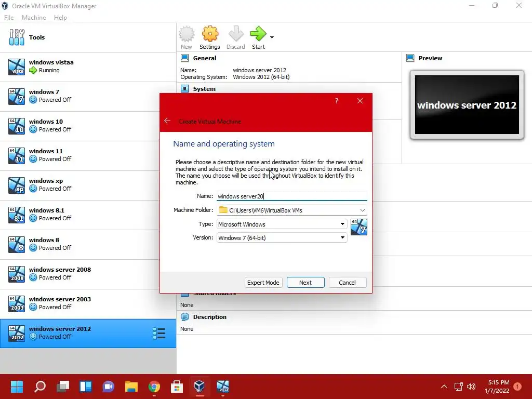Select the windows vistaa machine

point(88,66)
